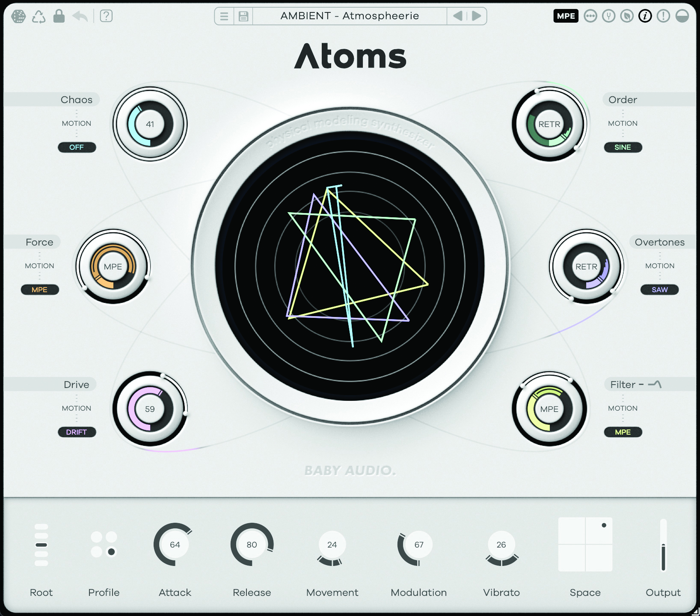Click the Order knob showing RETR
This screenshot has width=700, height=616.
pyautogui.click(x=549, y=124)
